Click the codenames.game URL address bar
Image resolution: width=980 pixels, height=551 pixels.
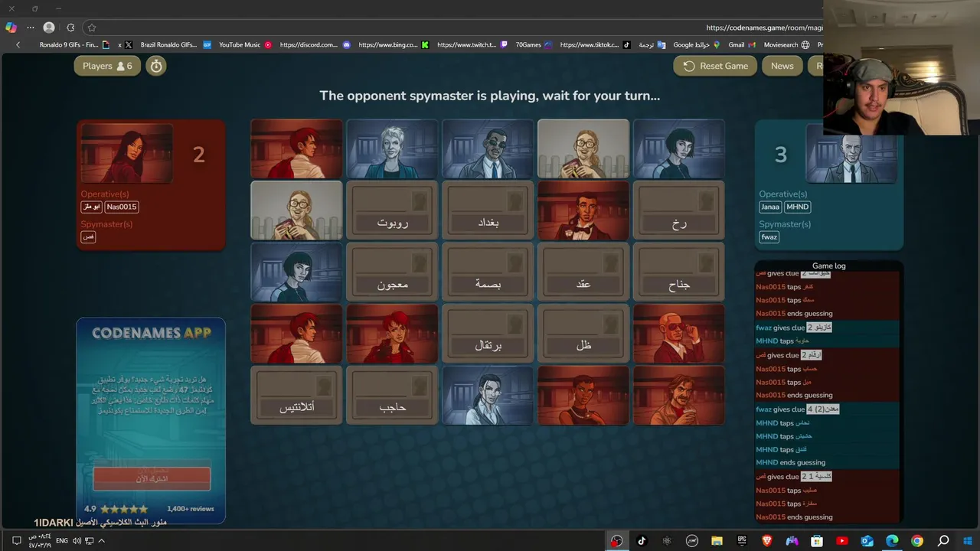pos(764,28)
